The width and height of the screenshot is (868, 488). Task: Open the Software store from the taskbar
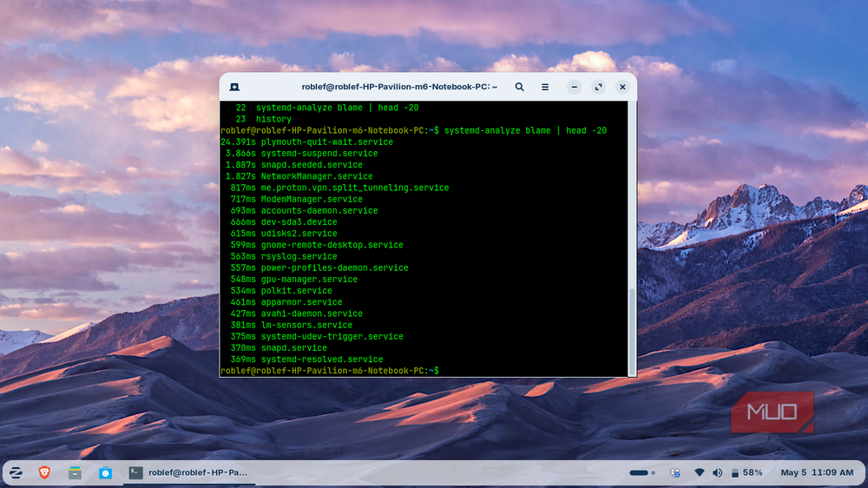click(105, 472)
